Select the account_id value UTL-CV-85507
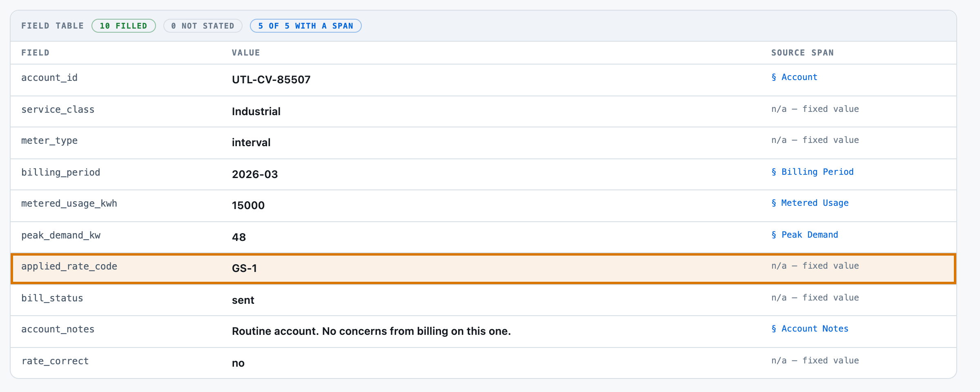The width and height of the screenshot is (980, 392). click(x=271, y=80)
